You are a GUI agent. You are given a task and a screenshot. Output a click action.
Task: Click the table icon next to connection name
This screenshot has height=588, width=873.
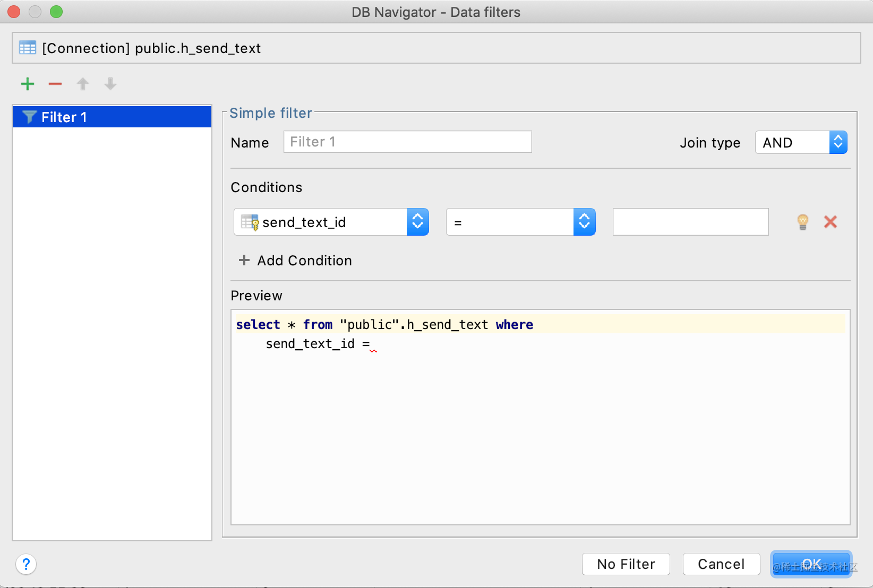(28, 48)
